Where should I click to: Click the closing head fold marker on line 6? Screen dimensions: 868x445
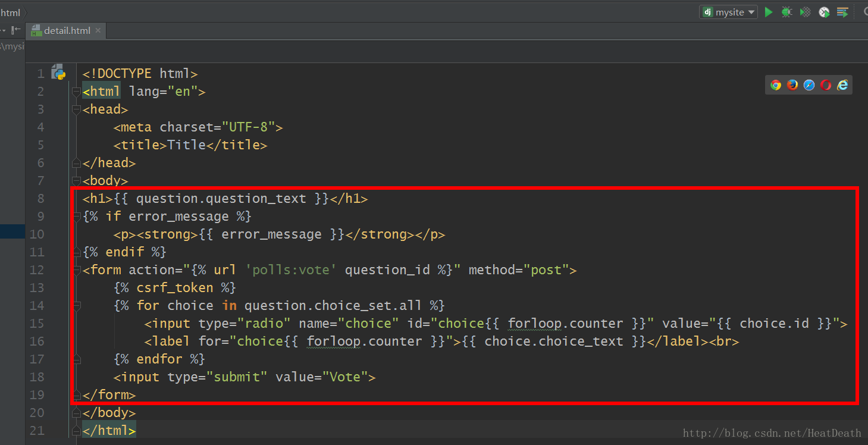(76, 163)
